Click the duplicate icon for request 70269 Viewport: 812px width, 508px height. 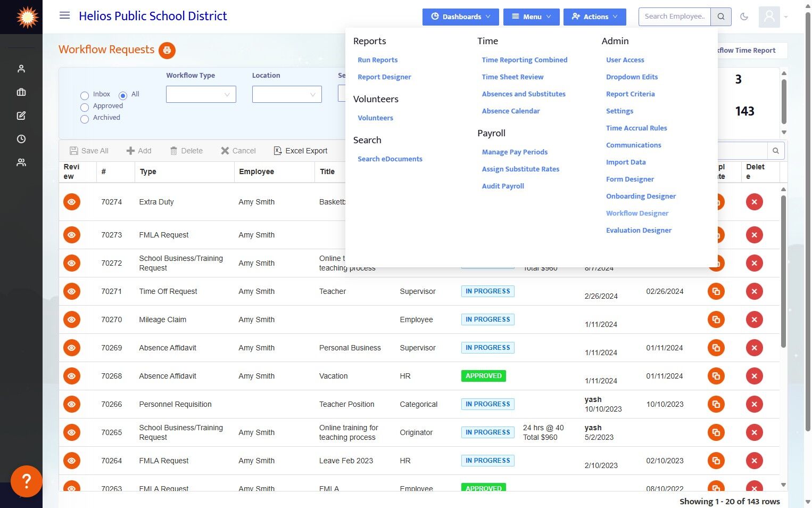coord(716,348)
